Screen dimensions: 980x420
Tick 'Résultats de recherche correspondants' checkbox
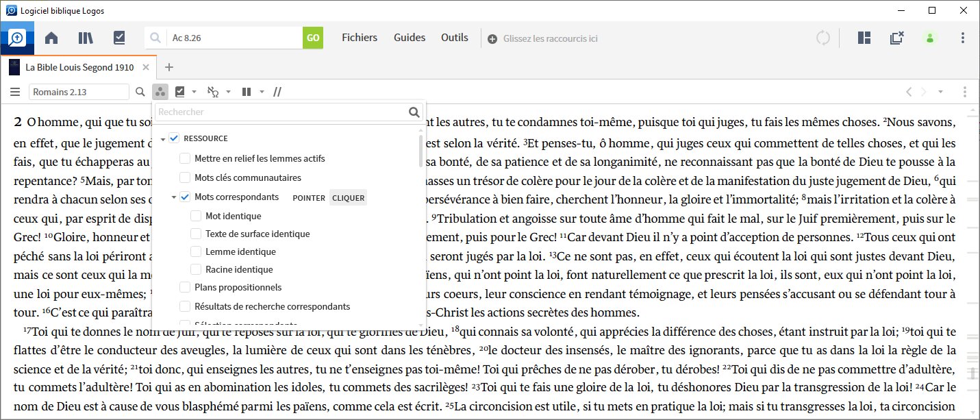click(x=185, y=306)
